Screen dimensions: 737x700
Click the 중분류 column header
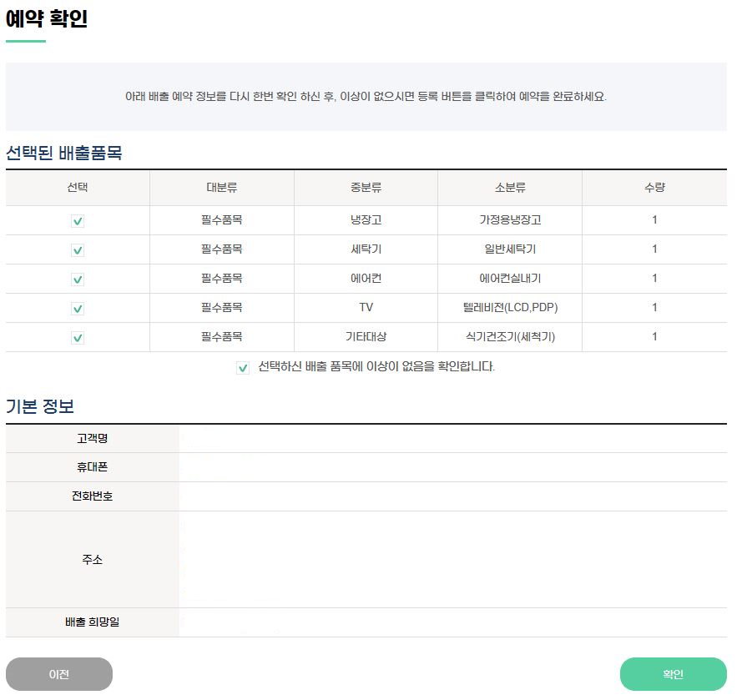pyautogui.click(x=366, y=188)
